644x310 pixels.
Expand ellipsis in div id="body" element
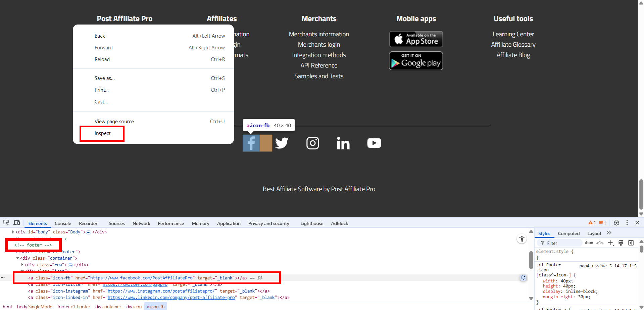point(89,232)
